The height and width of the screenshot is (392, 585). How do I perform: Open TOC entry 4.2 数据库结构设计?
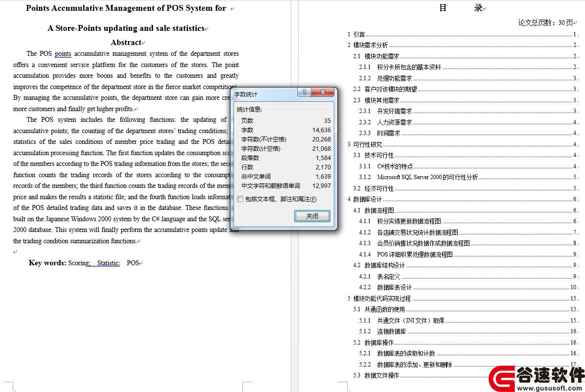coord(465,265)
